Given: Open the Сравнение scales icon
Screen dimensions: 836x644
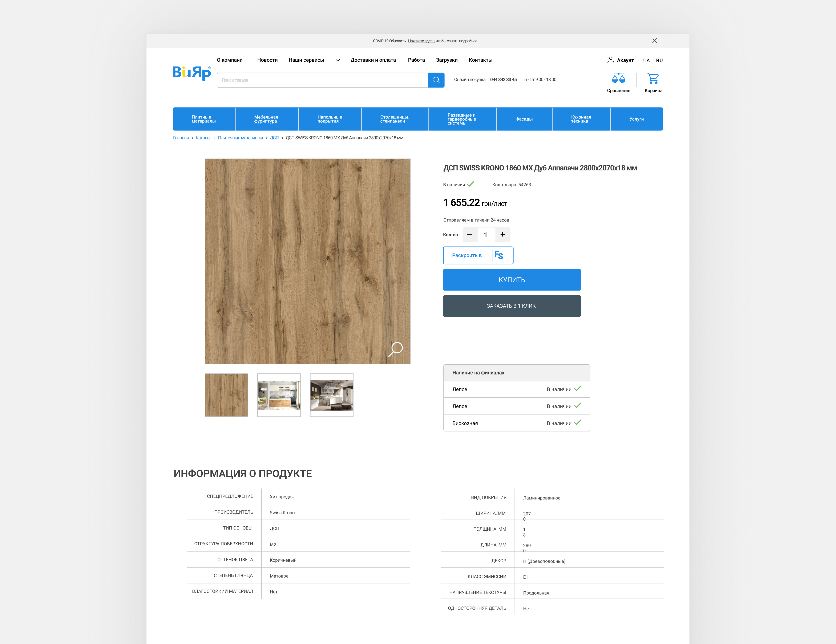Looking at the screenshot, I should (x=618, y=78).
